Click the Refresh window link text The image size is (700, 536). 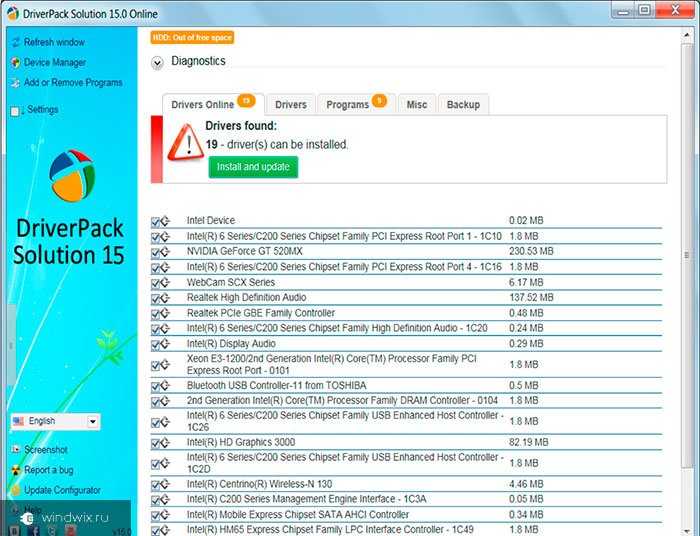pyautogui.click(x=54, y=42)
